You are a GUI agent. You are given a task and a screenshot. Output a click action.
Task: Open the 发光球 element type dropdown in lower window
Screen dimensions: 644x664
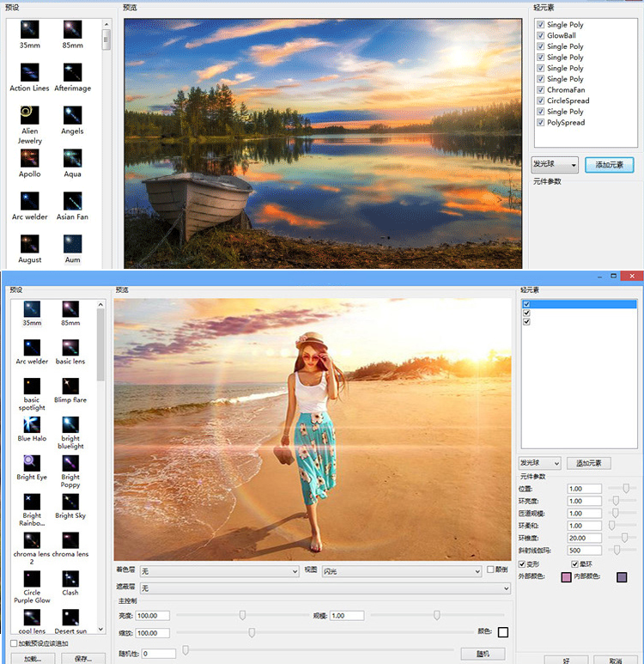540,463
